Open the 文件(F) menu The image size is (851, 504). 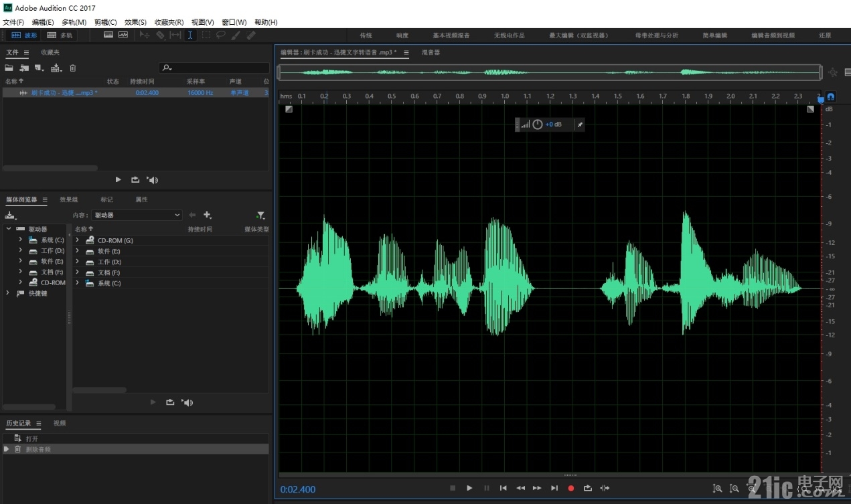(x=13, y=22)
